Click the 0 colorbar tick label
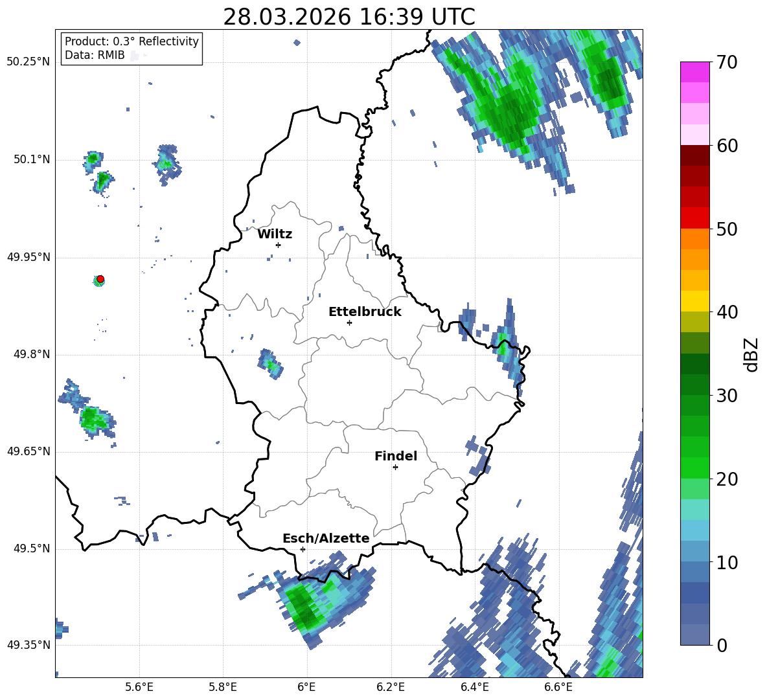767x700 pixels. pyautogui.click(x=722, y=646)
